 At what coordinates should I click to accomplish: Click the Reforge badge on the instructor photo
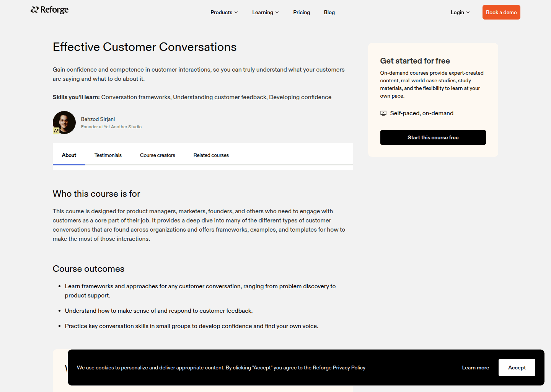(x=56, y=131)
